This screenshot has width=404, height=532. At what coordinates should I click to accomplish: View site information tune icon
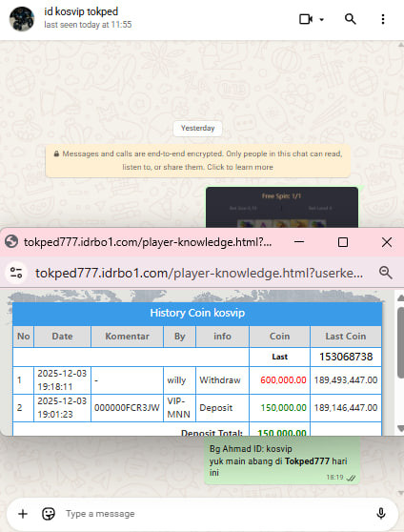click(x=16, y=273)
